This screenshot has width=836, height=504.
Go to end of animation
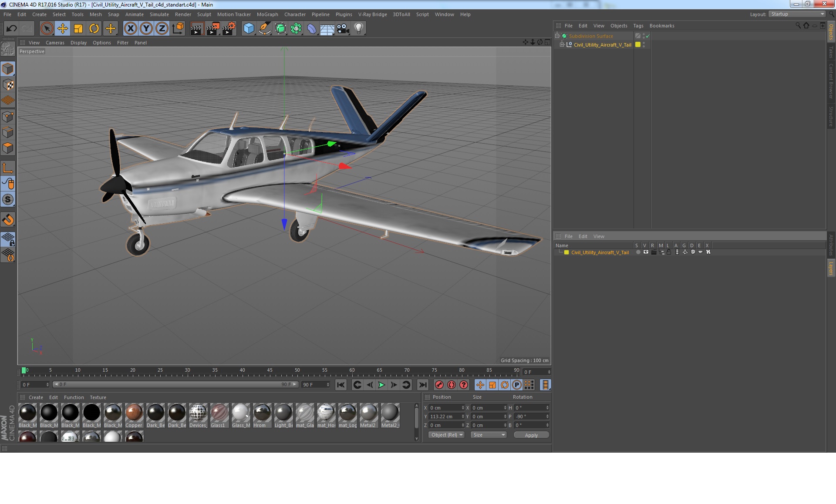tap(422, 385)
